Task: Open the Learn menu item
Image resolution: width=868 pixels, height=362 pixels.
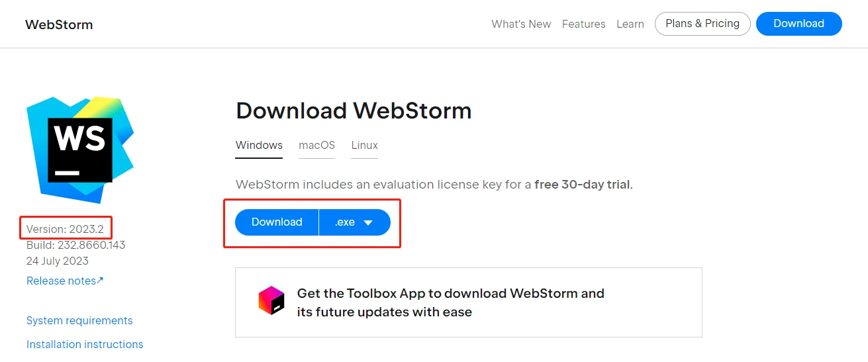Action: point(630,24)
